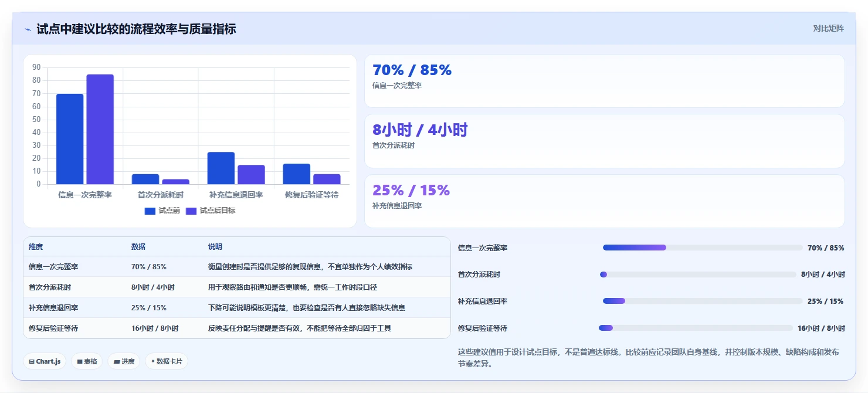Toggle the 试点前 legend item

(162, 211)
